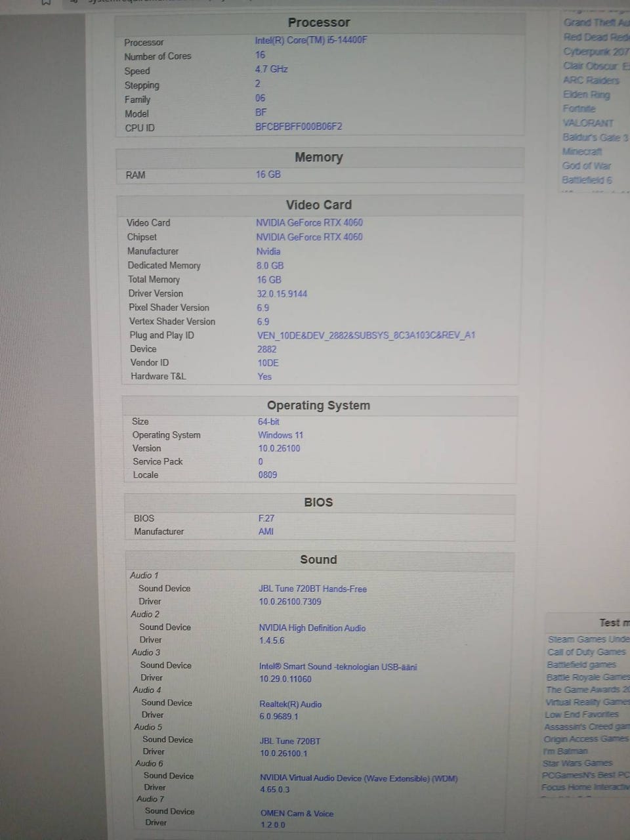Screen dimensions: 630x840
Task: Select the 4.7 GHz speed value
Action: tap(272, 69)
